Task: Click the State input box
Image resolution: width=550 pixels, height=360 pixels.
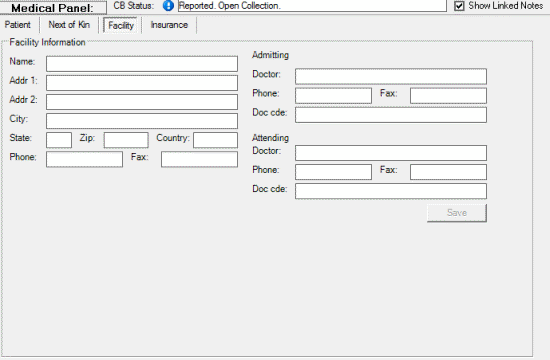Action: (x=59, y=140)
